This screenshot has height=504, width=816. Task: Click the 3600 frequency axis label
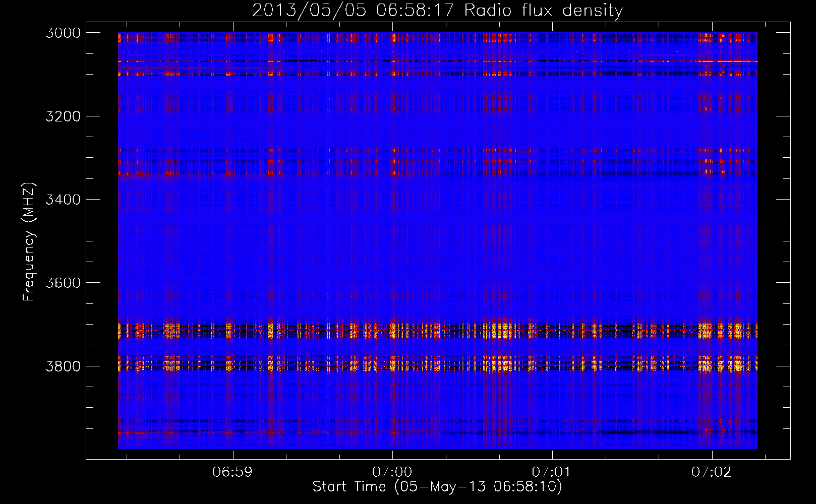point(63,283)
